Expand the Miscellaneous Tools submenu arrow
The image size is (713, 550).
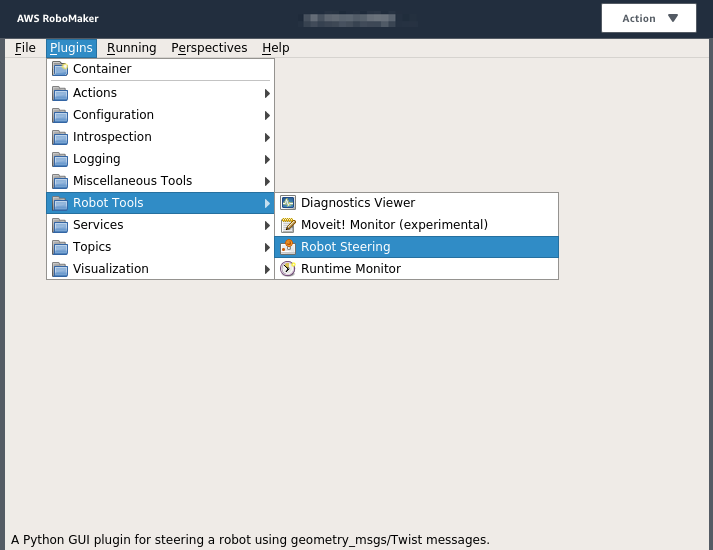[x=267, y=181]
